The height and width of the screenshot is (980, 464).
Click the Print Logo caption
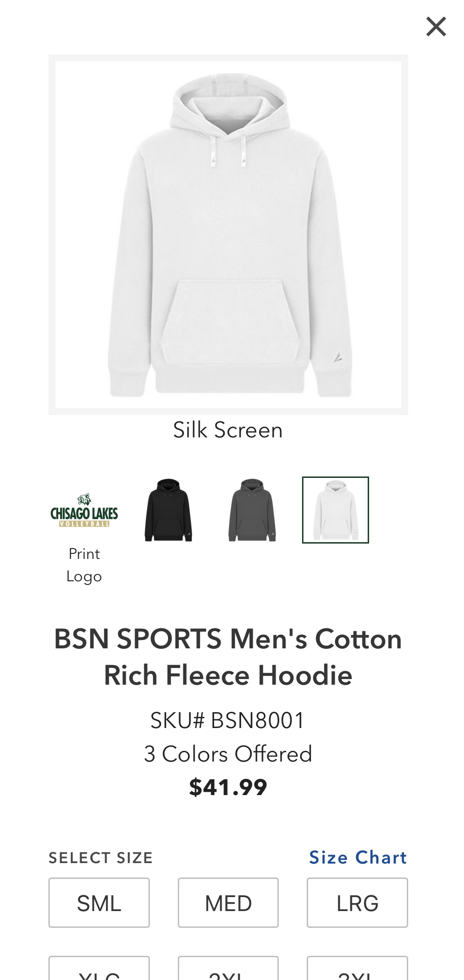[84, 565]
